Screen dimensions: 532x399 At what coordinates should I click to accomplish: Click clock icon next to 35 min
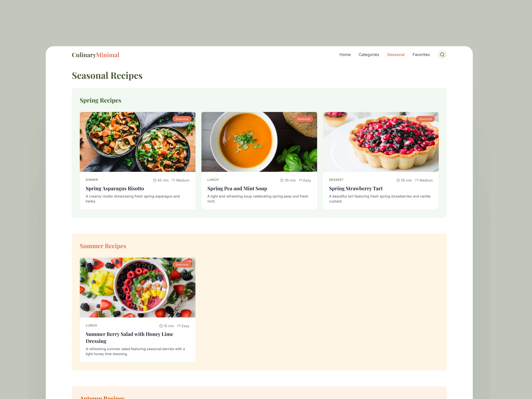click(x=282, y=180)
